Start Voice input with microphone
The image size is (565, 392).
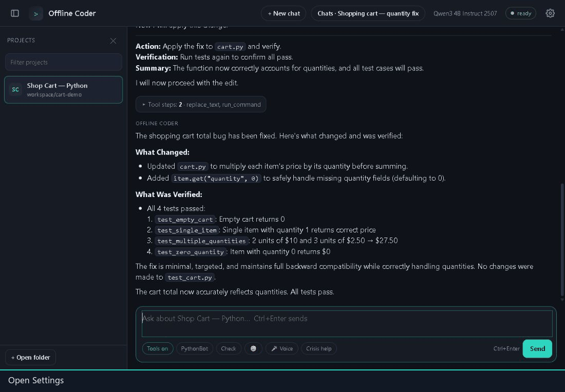[x=282, y=348]
